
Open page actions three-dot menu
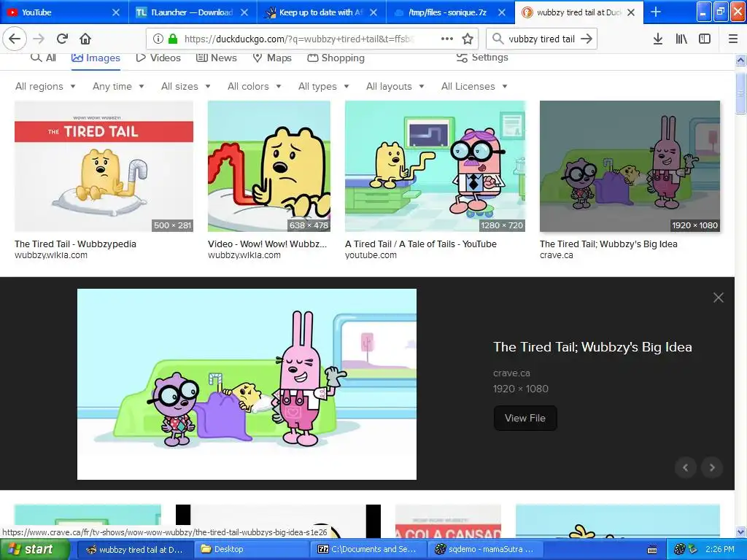[447, 39]
